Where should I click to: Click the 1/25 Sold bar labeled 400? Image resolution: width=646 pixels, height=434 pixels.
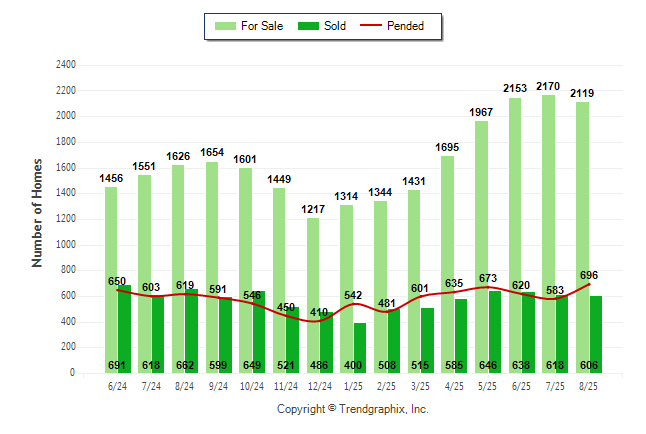tap(359, 348)
